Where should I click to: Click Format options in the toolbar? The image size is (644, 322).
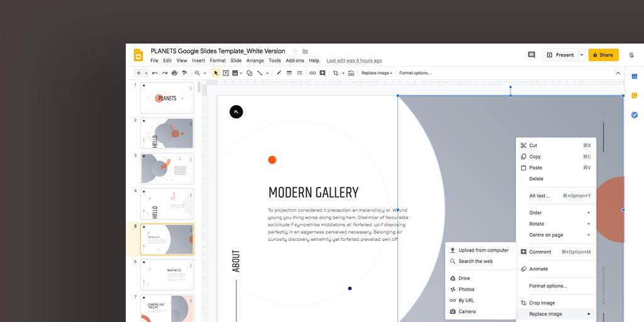tap(415, 73)
